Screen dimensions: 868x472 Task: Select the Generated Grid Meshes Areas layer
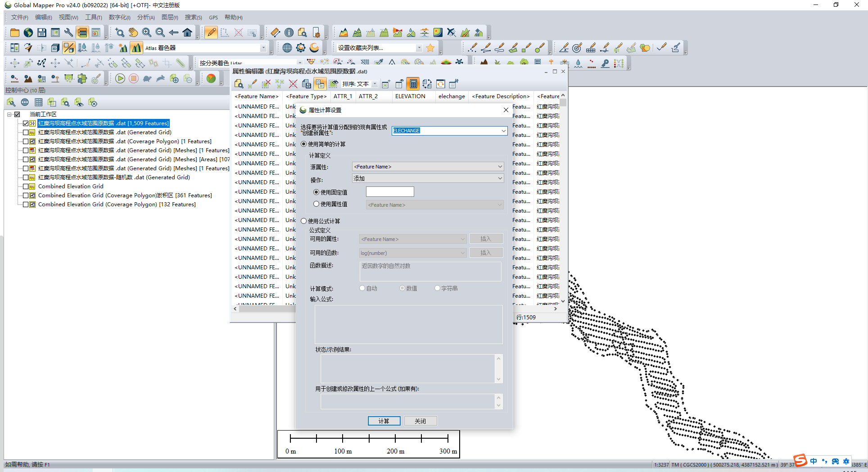(134, 159)
